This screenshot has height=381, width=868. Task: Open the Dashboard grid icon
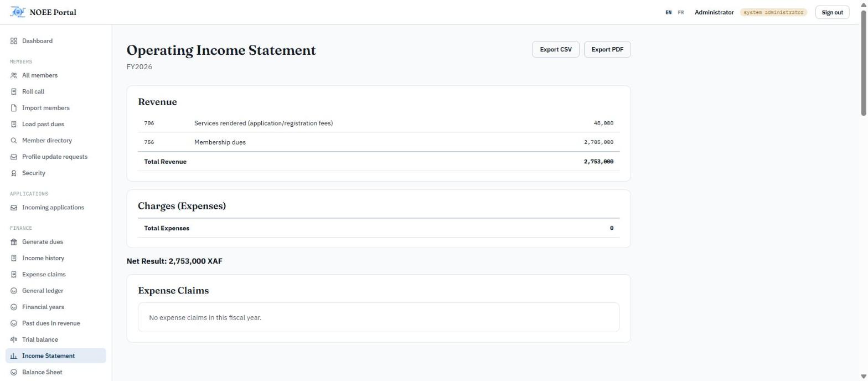(x=14, y=41)
